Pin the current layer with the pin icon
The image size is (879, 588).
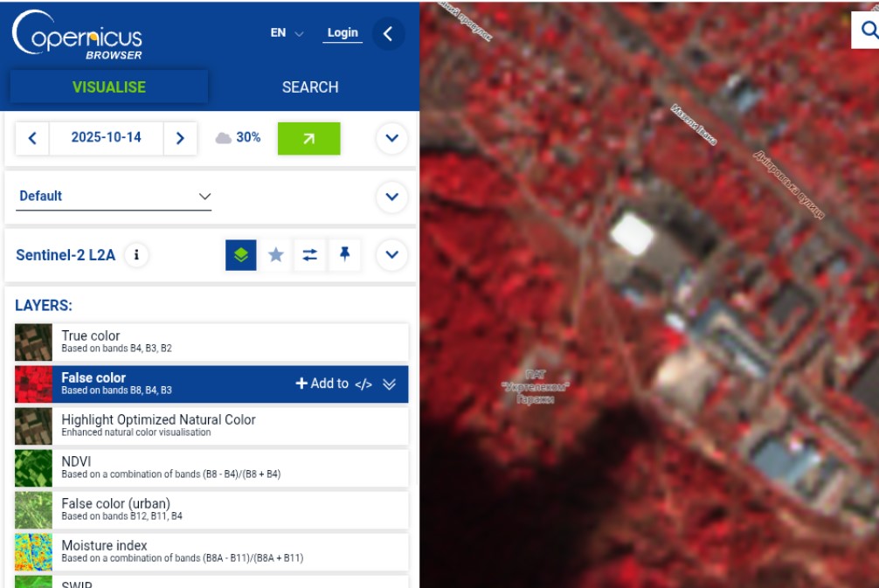coord(345,255)
